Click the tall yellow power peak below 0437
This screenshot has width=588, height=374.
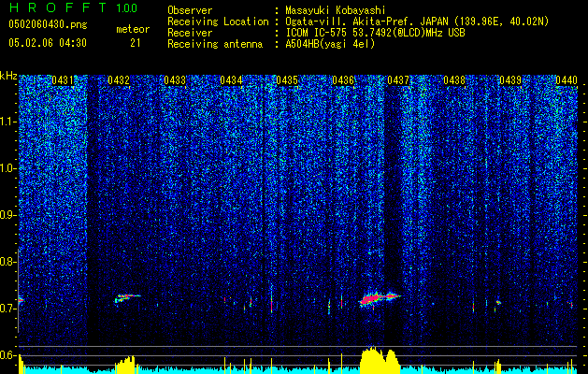coord(379,360)
